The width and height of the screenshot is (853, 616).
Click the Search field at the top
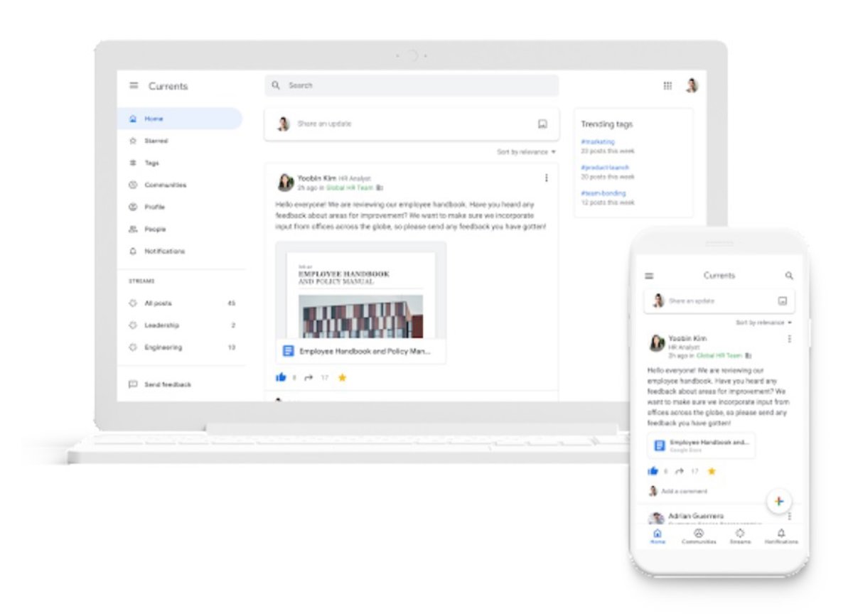click(x=412, y=85)
